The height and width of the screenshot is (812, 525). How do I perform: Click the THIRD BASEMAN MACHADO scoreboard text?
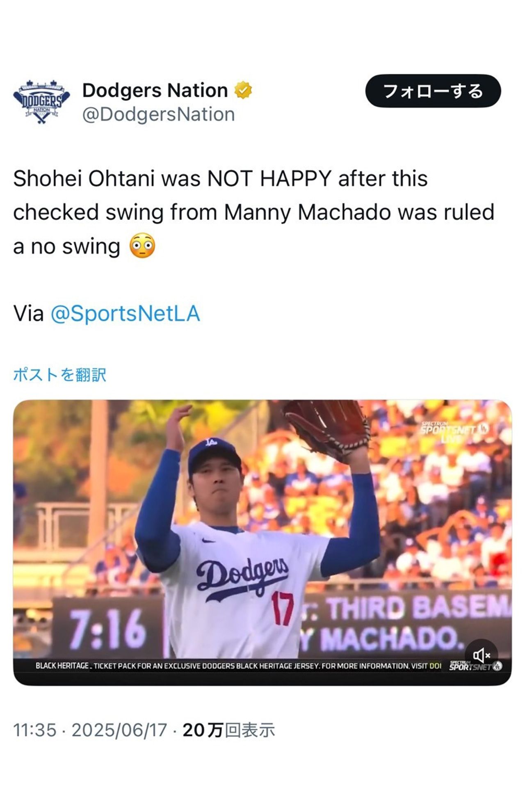pos(406,623)
